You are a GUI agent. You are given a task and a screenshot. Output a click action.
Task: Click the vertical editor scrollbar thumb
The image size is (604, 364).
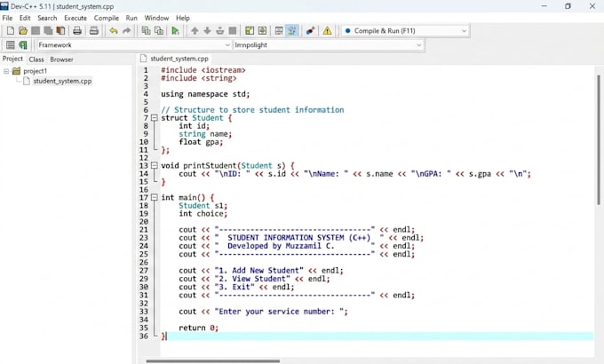click(x=598, y=139)
